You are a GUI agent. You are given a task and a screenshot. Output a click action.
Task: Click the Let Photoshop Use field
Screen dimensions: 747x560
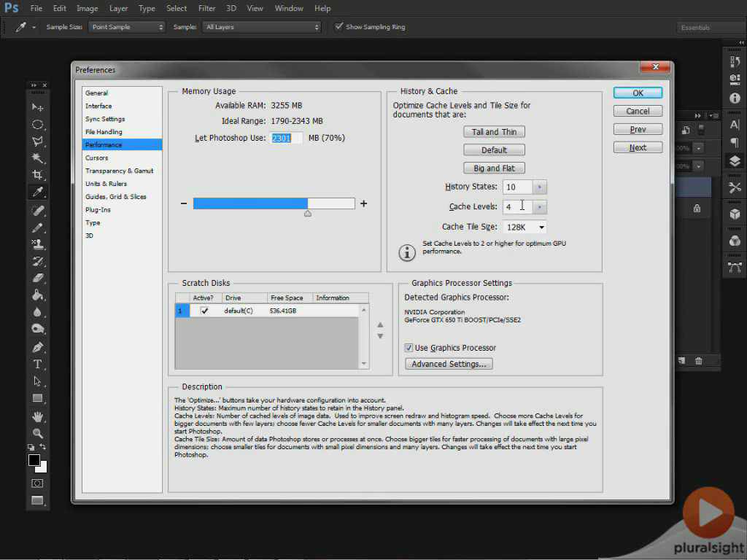tap(286, 138)
